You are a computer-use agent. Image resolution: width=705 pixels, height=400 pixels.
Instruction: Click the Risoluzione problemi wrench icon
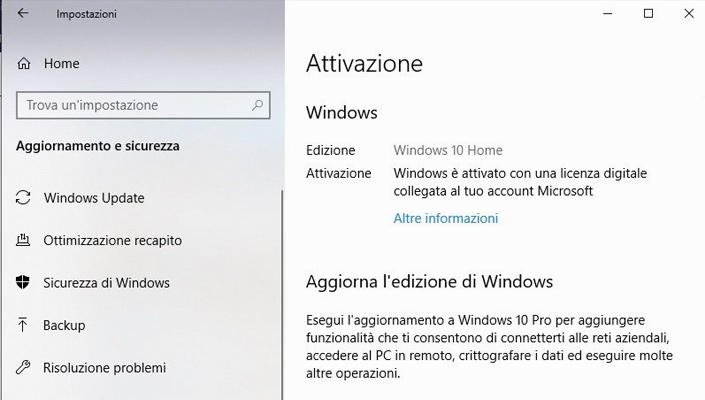pyautogui.click(x=23, y=368)
